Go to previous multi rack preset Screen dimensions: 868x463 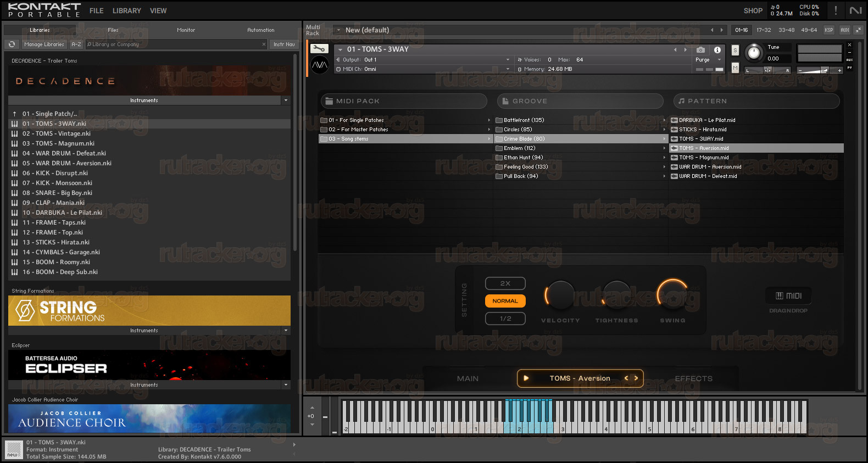pyautogui.click(x=712, y=30)
